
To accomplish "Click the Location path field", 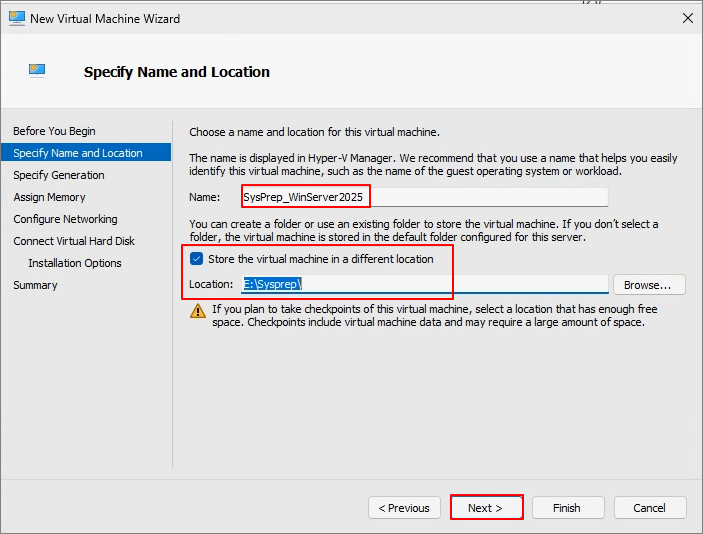I will click(425, 284).
